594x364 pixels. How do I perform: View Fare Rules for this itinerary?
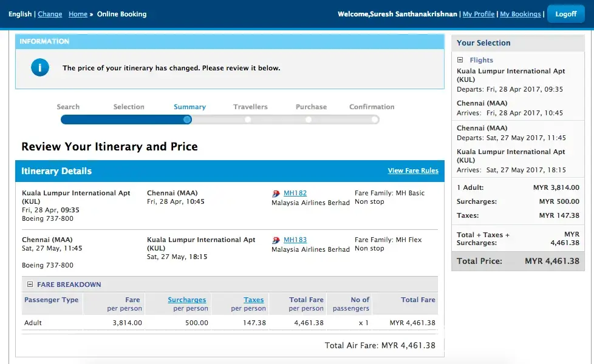pyautogui.click(x=413, y=171)
